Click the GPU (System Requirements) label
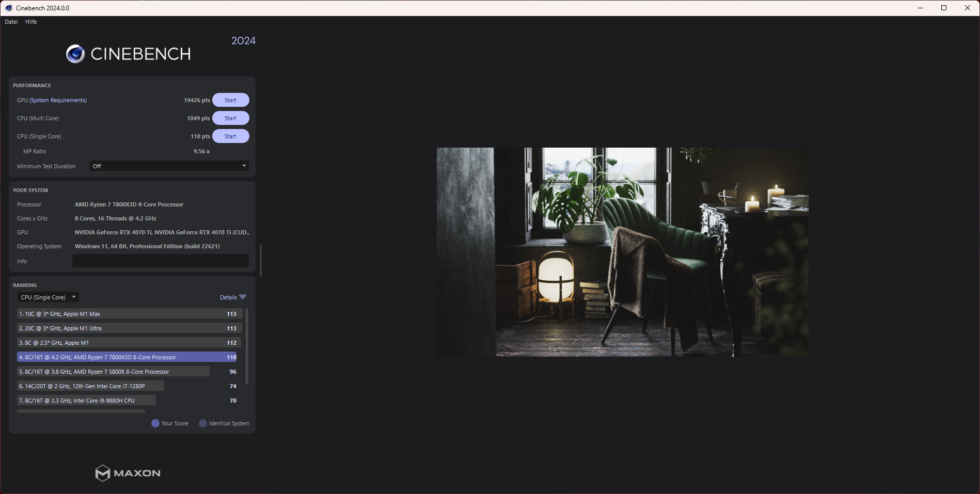 52,100
